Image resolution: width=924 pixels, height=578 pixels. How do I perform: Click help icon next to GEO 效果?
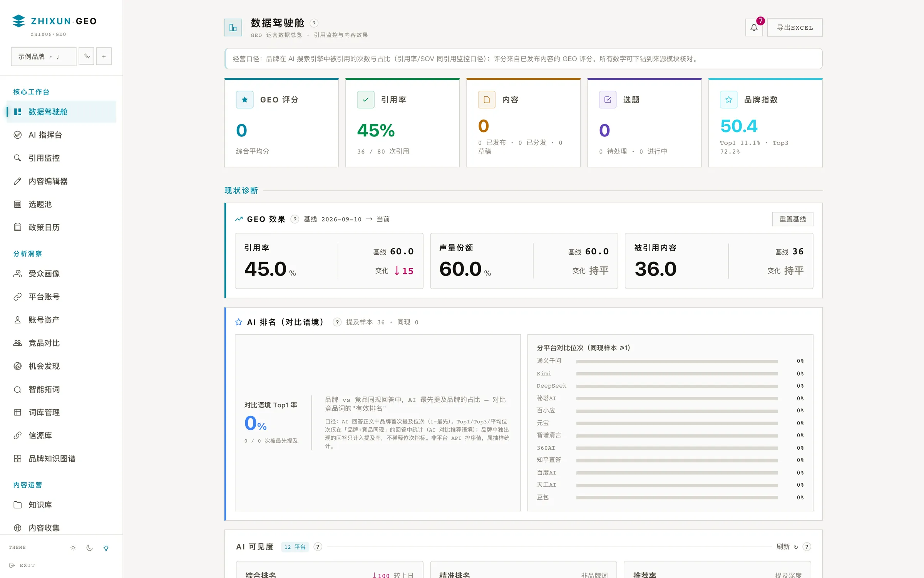[x=295, y=219]
